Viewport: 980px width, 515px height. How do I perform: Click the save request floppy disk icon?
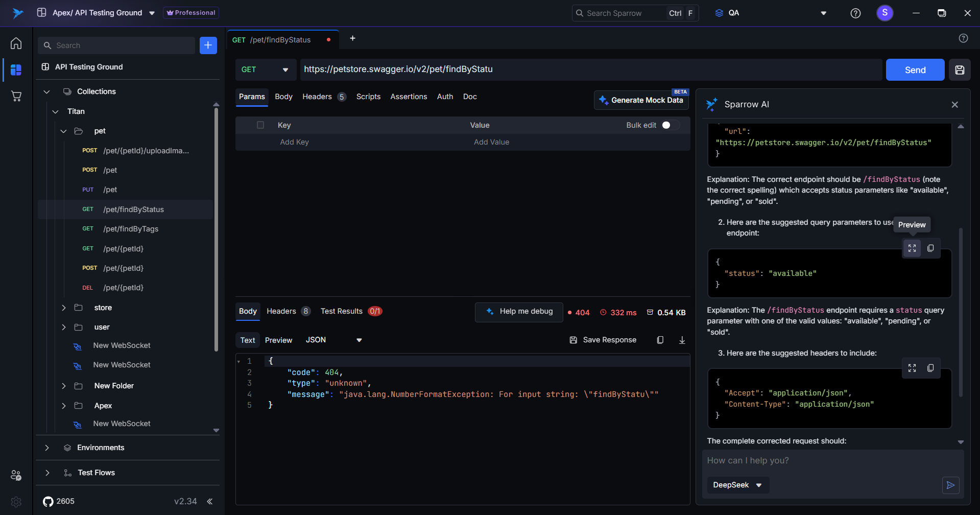click(960, 70)
